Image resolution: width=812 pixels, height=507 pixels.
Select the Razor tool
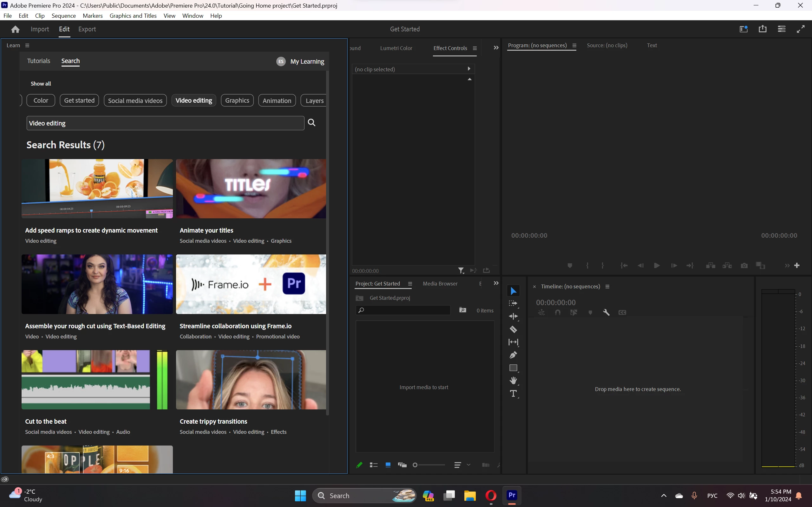pyautogui.click(x=513, y=329)
